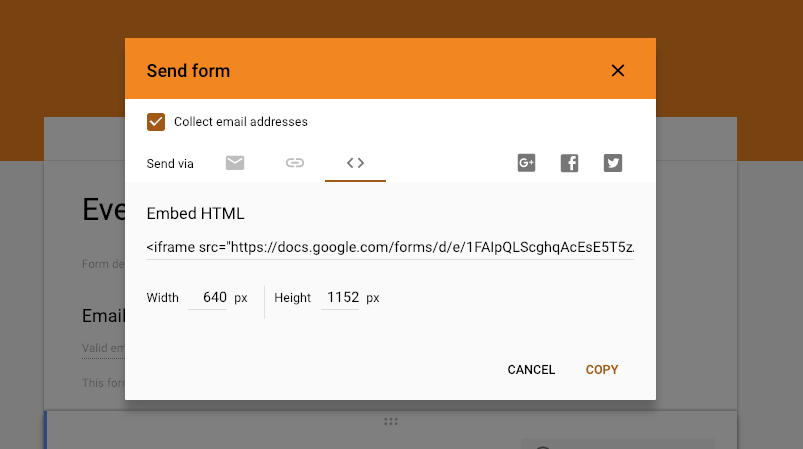Click the Valid email field behind the dialog

[103, 349]
